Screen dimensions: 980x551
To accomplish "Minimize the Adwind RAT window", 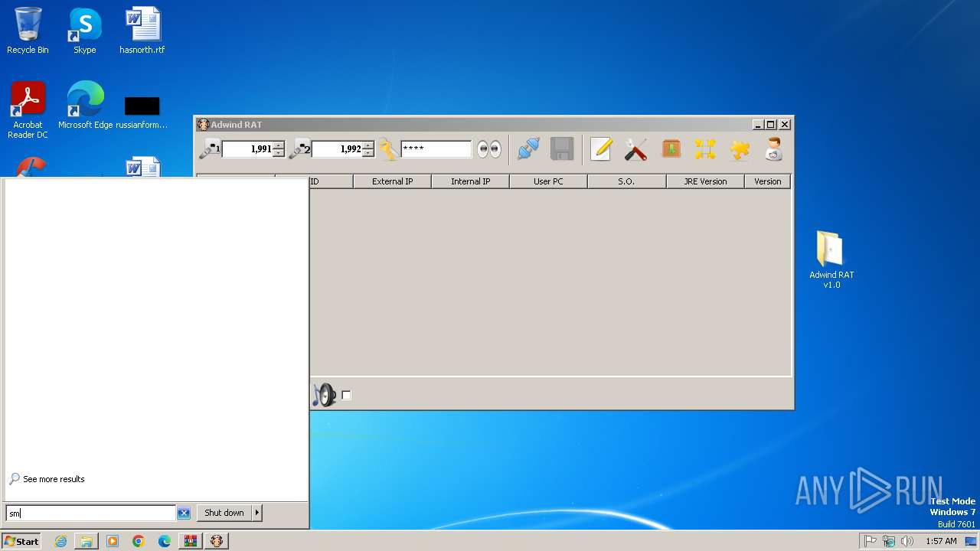I will [757, 125].
